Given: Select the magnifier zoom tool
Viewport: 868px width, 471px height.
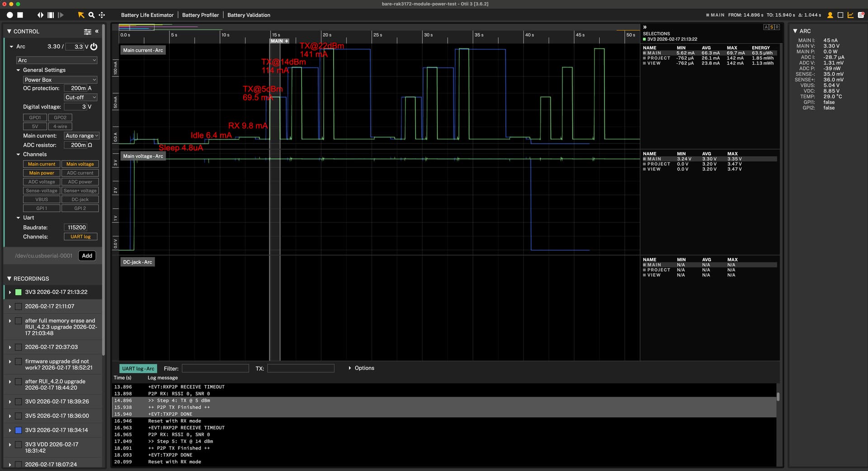Looking at the screenshot, I should coord(91,15).
